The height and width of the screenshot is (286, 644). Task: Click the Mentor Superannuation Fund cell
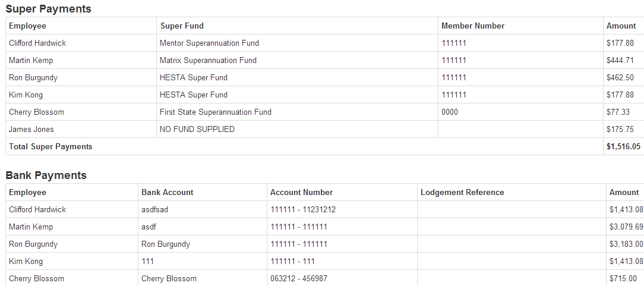(x=209, y=43)
